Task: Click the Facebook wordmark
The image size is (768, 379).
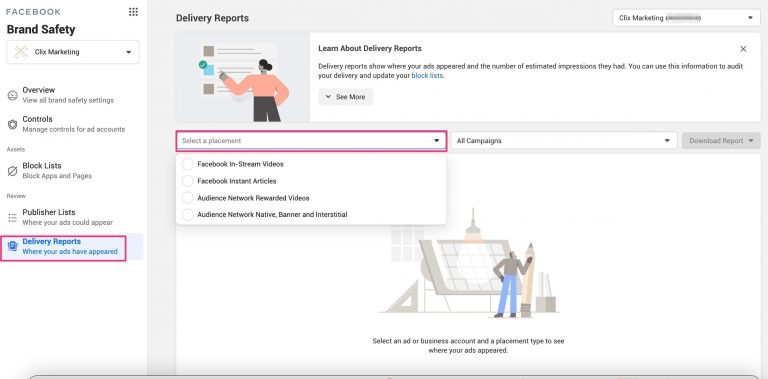Action: point(33,12)
